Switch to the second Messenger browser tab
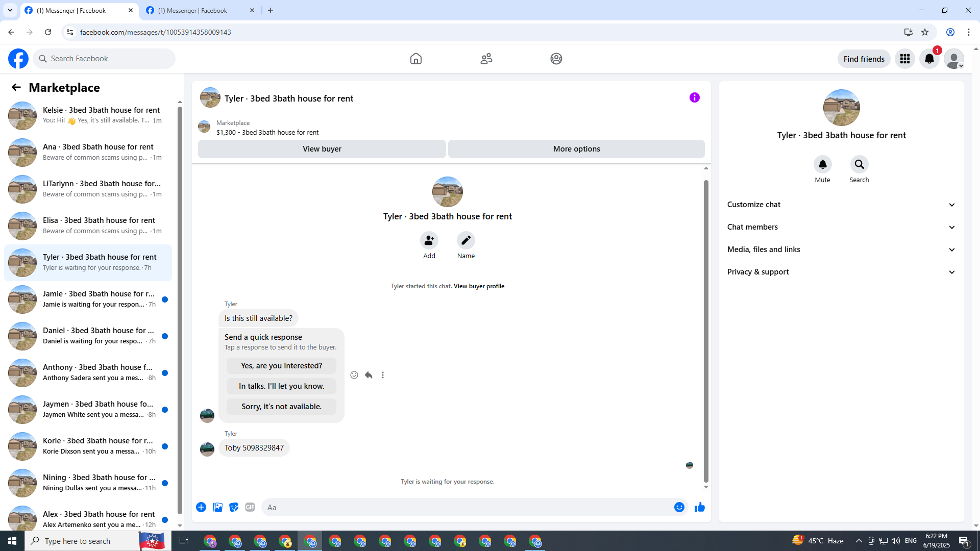Screen dimensions: 980x551 tap(200, 10)
